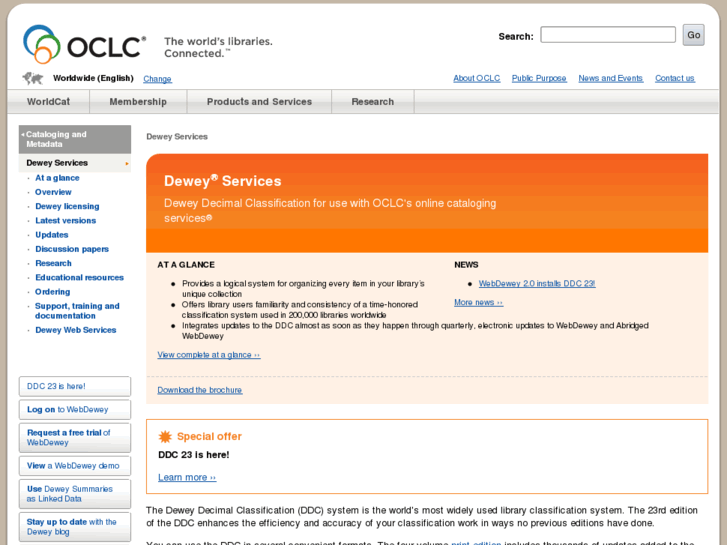Open At a glance sidebar link
Viewport: 727px width, 545px height.
pyautogui.click(x=57, y=178)
